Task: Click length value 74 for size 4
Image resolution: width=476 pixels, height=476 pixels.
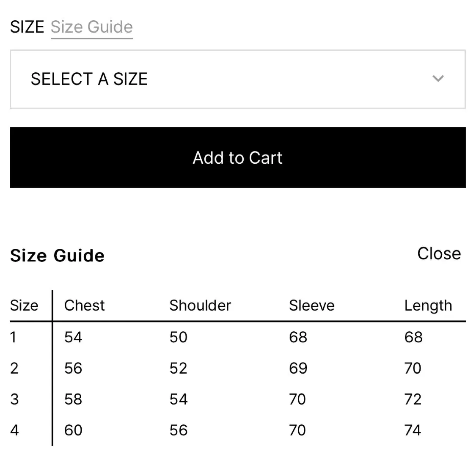Action: 413,430
